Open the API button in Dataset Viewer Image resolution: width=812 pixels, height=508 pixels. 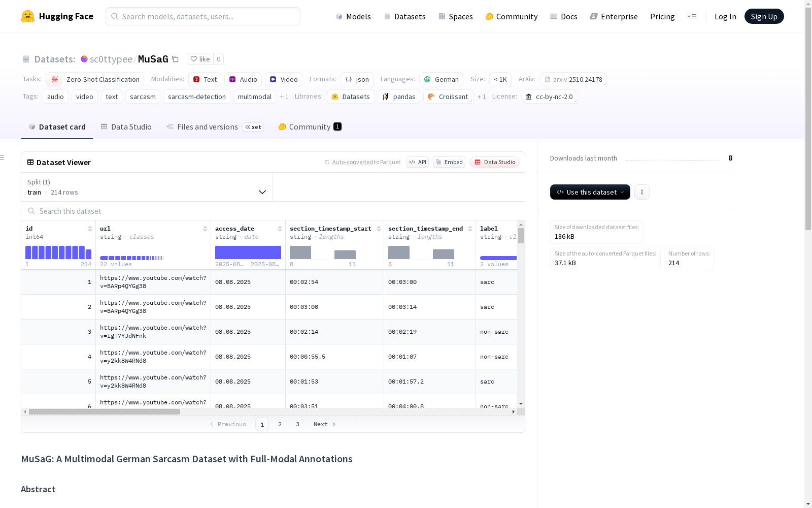point(418,162)
